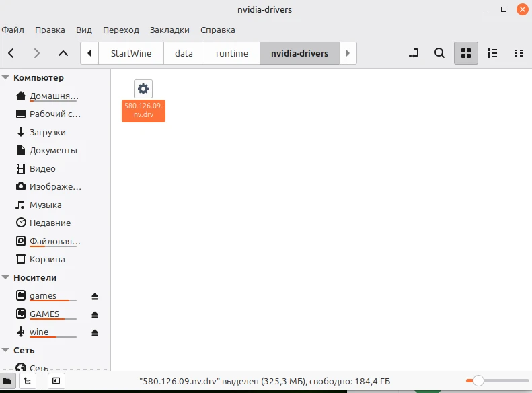Go back to the previous folder
The image size is (532, 393).
pyautogui.click(x=11, y=53)
